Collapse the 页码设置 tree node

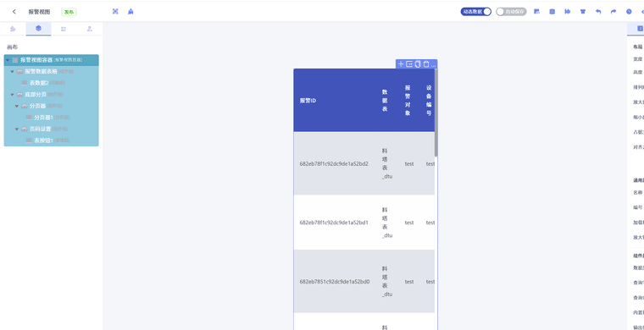(17, 129)
